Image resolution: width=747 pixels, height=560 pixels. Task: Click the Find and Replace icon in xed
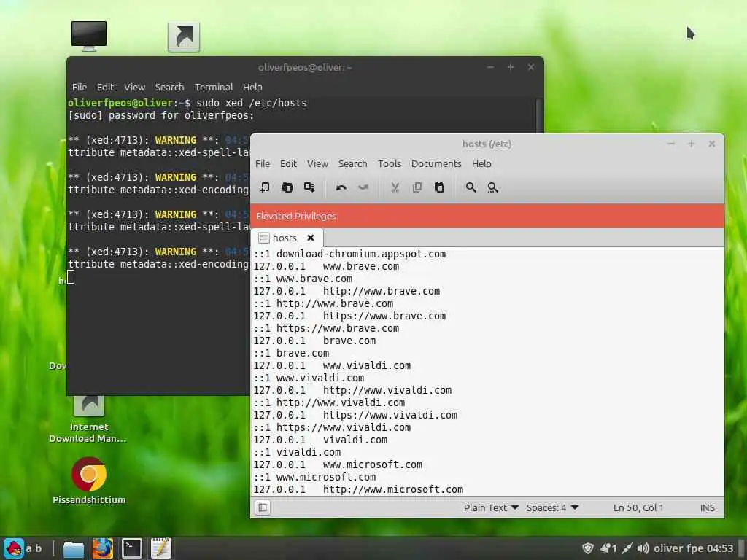click(492, 187)
